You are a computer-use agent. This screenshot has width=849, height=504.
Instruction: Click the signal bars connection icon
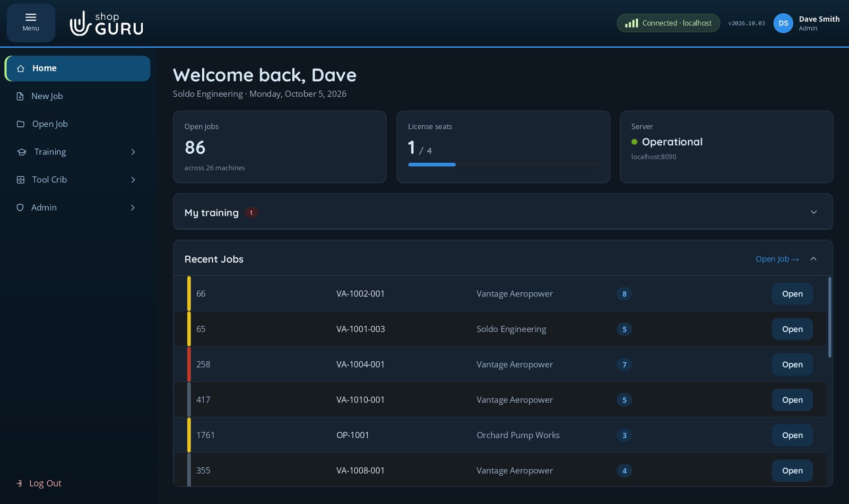[x=631, y=23]
